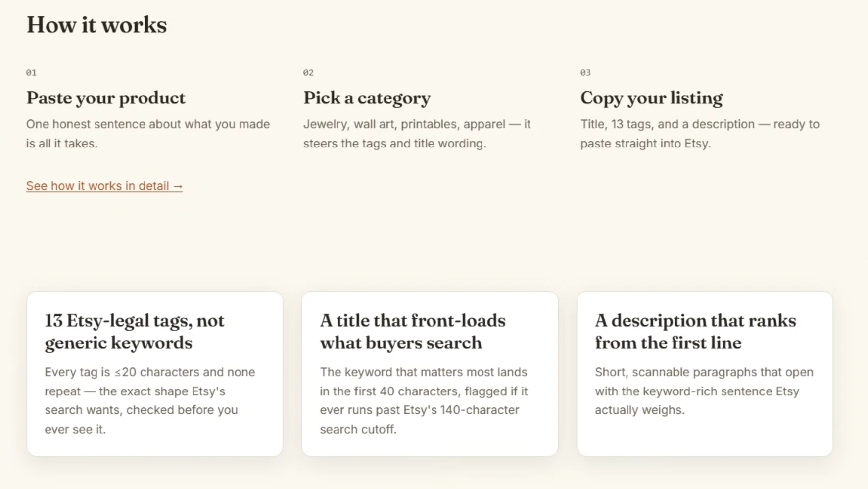Click the '140-character search cutoff' paragraph
The image size is (868, 489).
coord(424,400)
